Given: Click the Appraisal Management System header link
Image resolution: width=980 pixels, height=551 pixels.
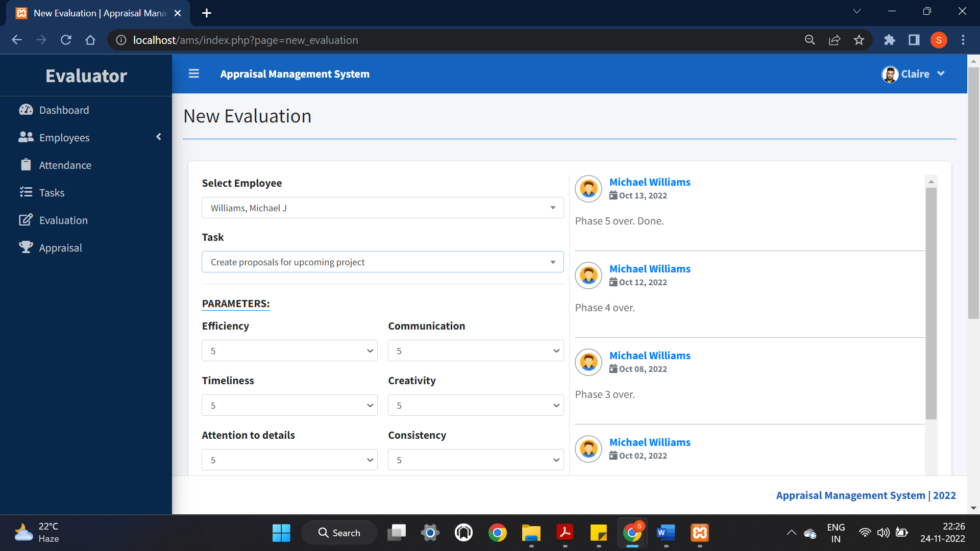Looking at the screenshot, I should 295,73.
